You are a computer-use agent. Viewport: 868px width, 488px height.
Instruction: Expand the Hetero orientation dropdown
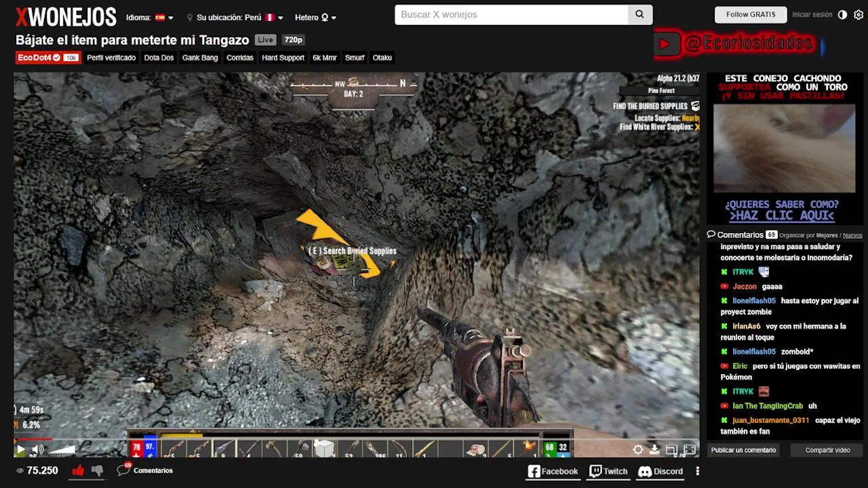tap(316, 18)
